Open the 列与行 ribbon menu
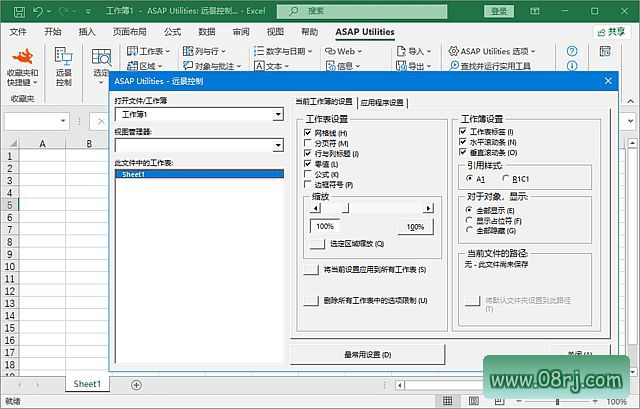 (x=204, y=51)
